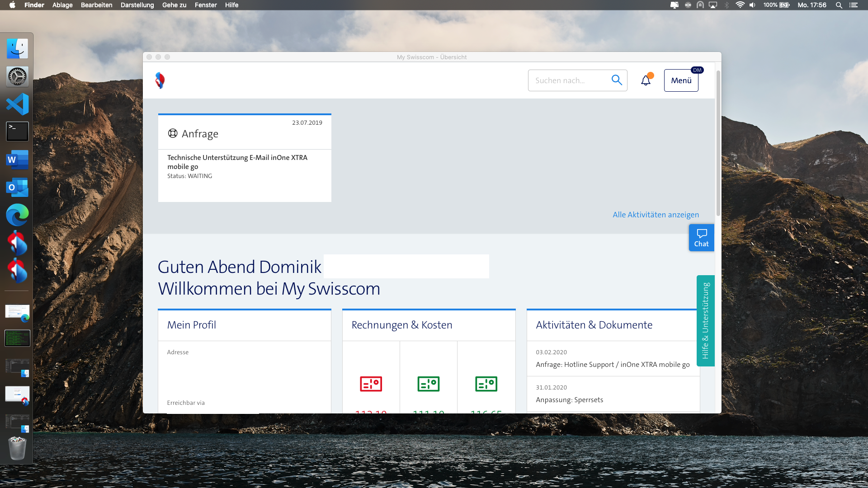
Task: Launch Visual Studio Code from Dock
Action: click(17, 104)
